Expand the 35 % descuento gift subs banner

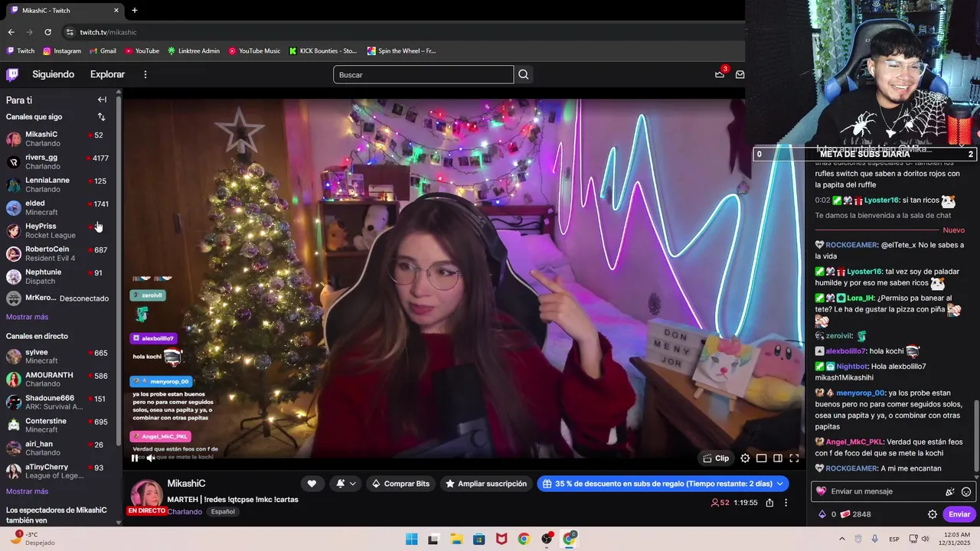(x=663, y=484)
